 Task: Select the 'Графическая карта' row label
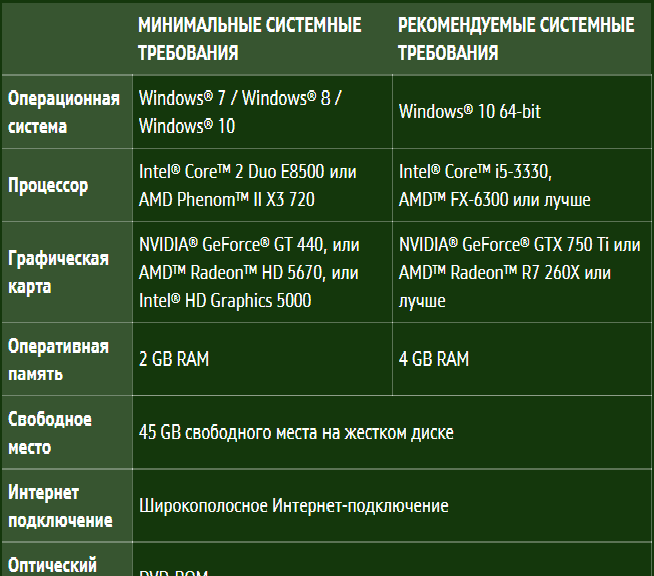pos(67,272)
